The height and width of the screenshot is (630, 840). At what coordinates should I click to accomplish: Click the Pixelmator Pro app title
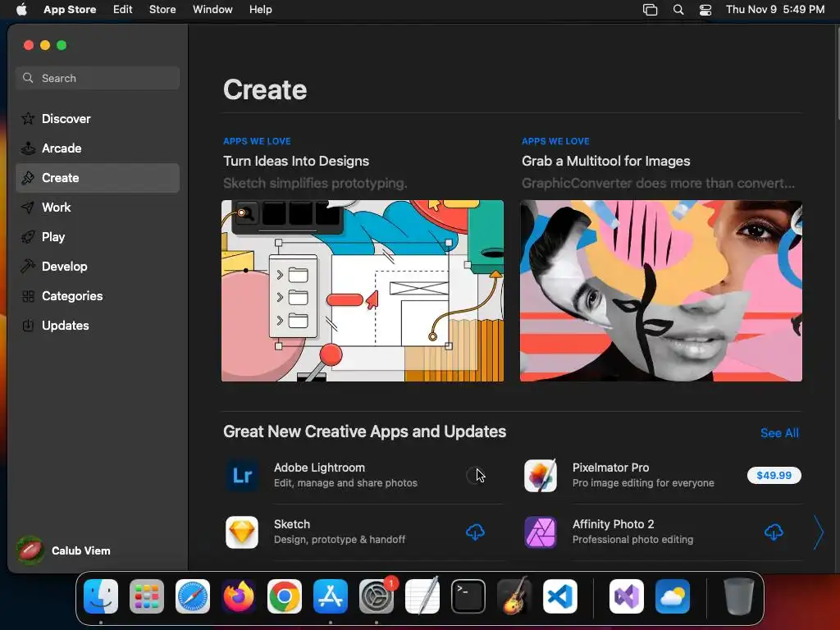(x=610, y=468)
